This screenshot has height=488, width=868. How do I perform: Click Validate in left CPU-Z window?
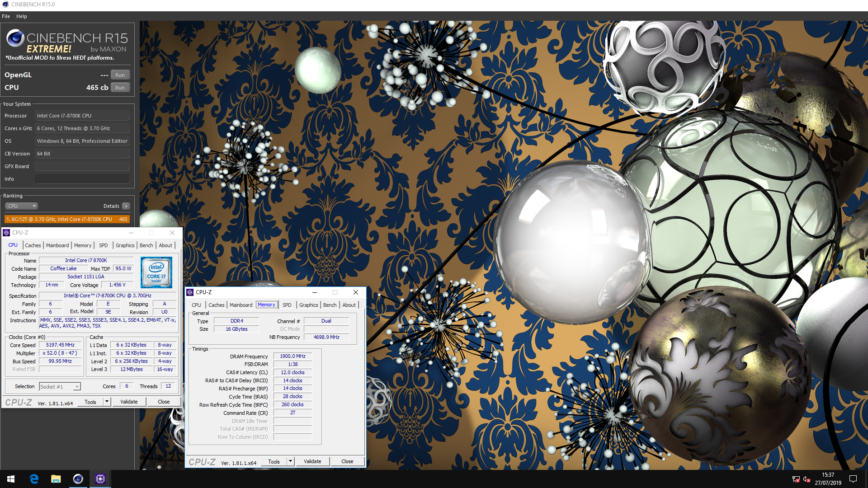(129, 402)
